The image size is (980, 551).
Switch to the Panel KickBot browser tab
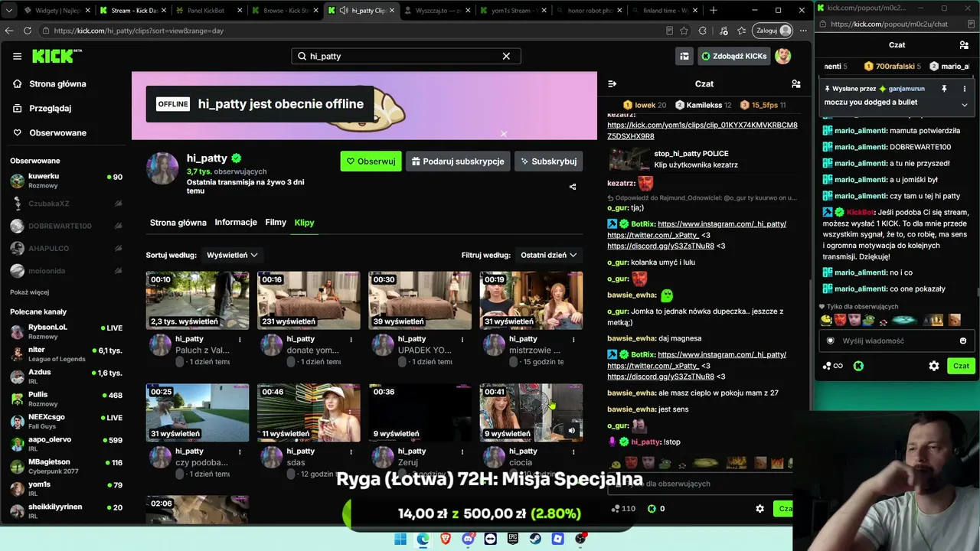[207, 11]
